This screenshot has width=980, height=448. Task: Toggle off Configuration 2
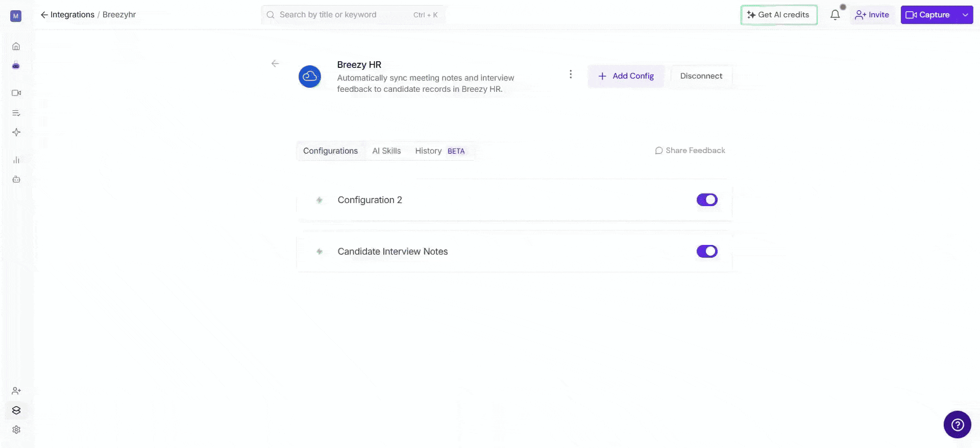click(x=707, y=200)
